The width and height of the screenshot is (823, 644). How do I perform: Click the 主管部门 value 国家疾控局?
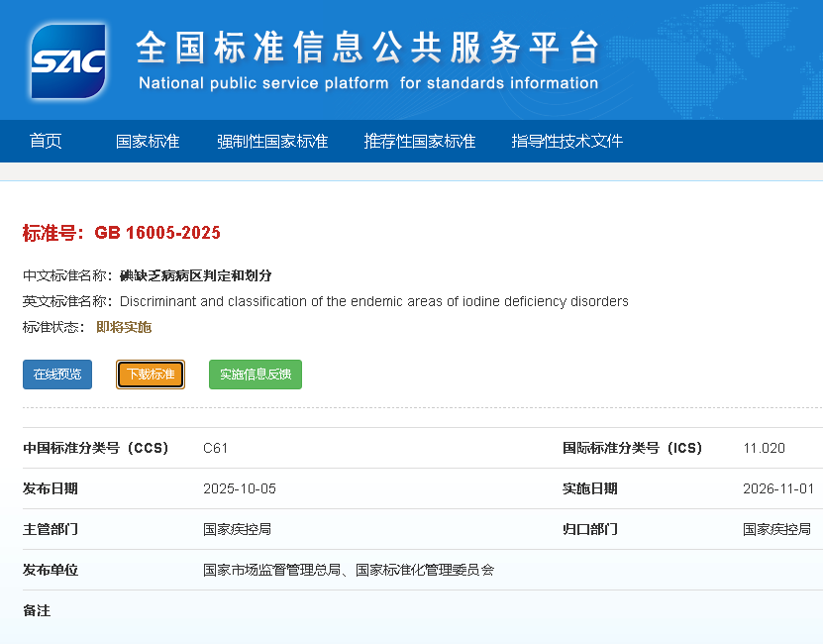(x=237, y=529)
